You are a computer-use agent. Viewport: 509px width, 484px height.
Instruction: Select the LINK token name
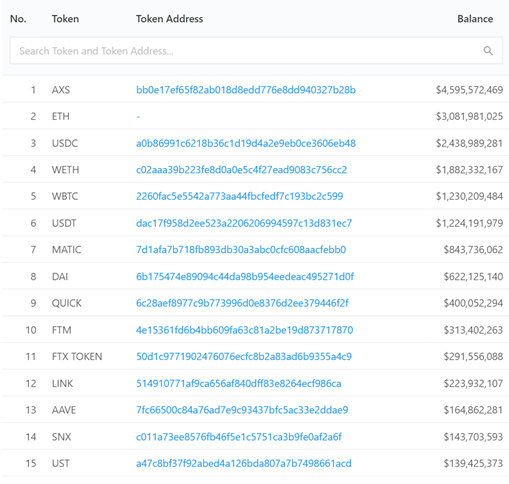62,384
